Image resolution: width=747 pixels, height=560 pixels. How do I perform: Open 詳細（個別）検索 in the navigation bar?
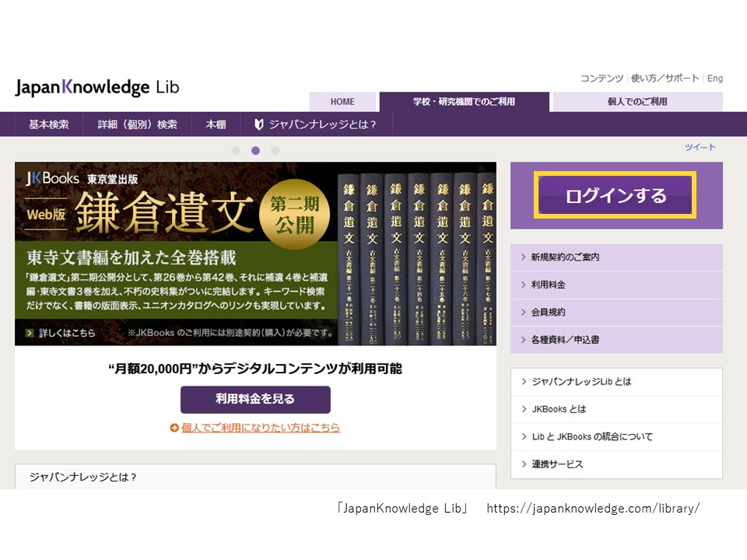[x=137, y=124]
